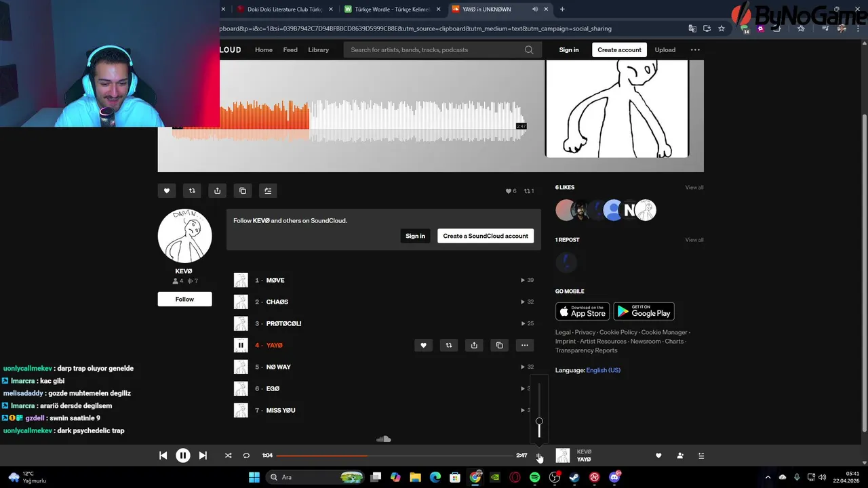
Task: Repost the track using the icon under the waveform
Action: (192, 190)
